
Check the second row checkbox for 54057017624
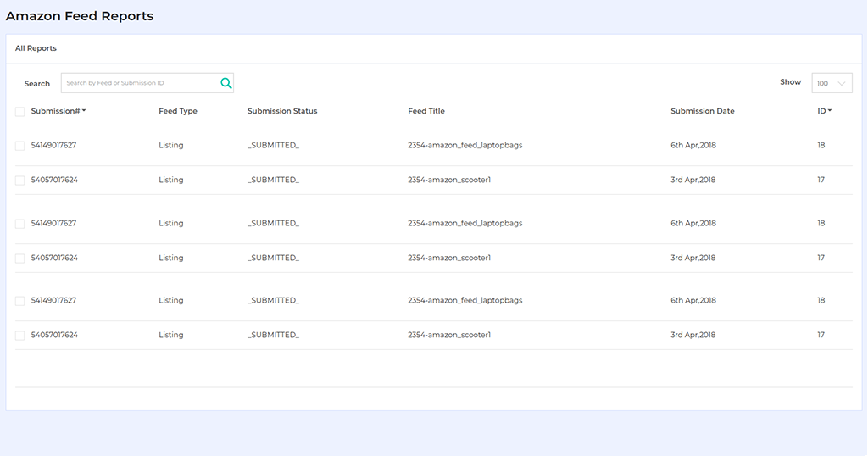point(20,181)
